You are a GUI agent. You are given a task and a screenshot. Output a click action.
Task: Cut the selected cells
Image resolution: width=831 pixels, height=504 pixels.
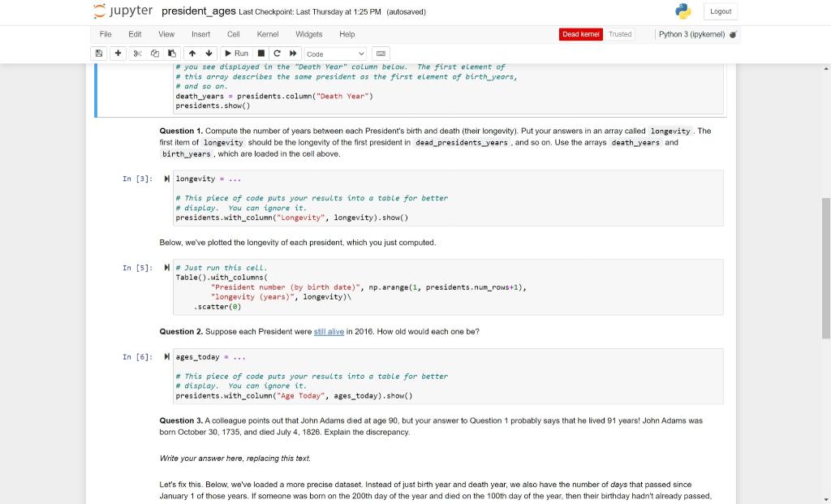coord(136,53)
